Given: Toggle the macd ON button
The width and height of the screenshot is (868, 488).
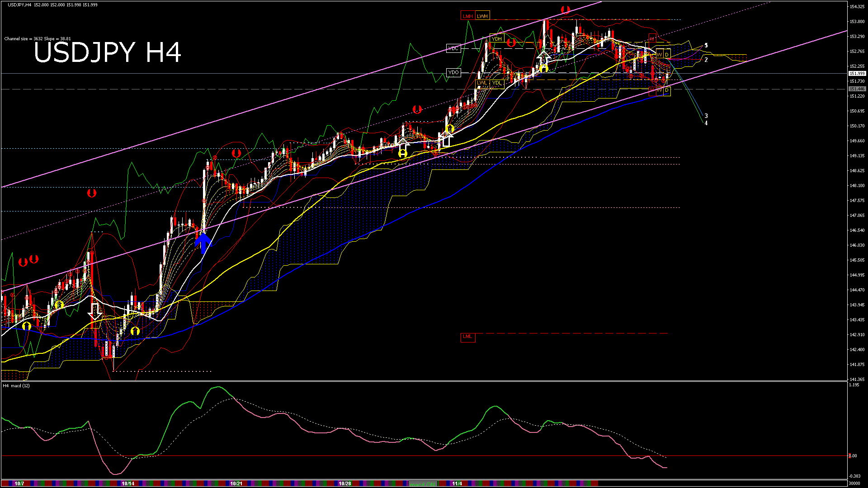Looking at the screenshot, I should click(x=423, y=483).
